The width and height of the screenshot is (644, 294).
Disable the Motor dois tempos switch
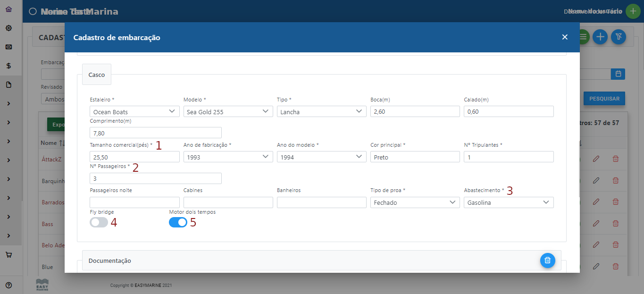pos(178,223)
